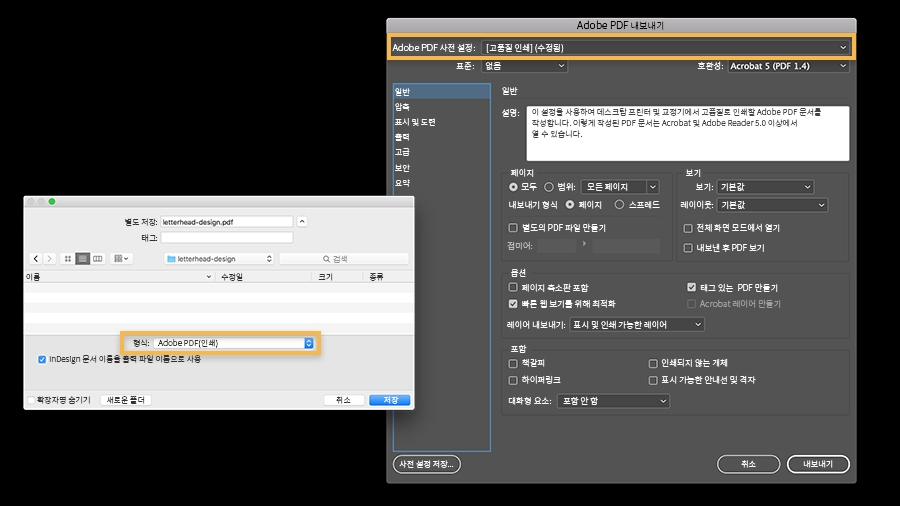Click the 태그 tags field
Viewport: 900px width, 506px height.
click(x=227, y=238)
